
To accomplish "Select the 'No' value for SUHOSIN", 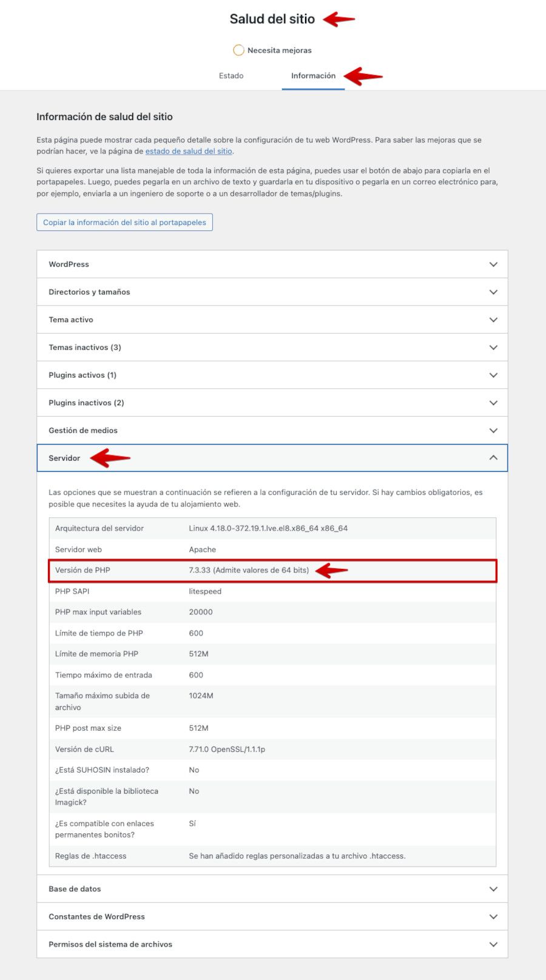I will point(194,770).
